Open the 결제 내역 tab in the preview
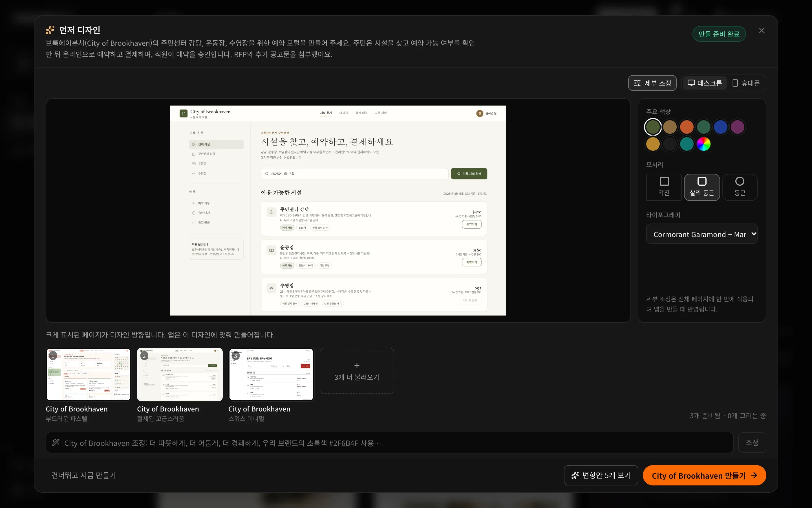The width and height of the screenshot is (812, 508). pos(361,113)
